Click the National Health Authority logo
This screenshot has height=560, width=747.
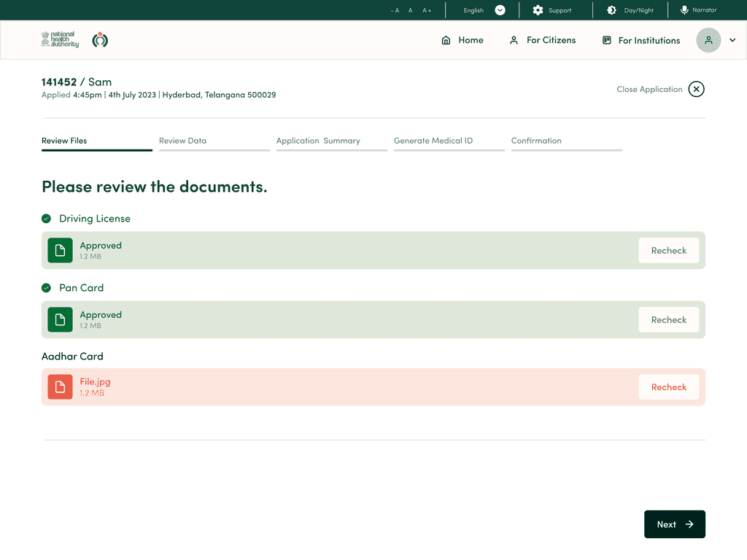pos(60,39)
